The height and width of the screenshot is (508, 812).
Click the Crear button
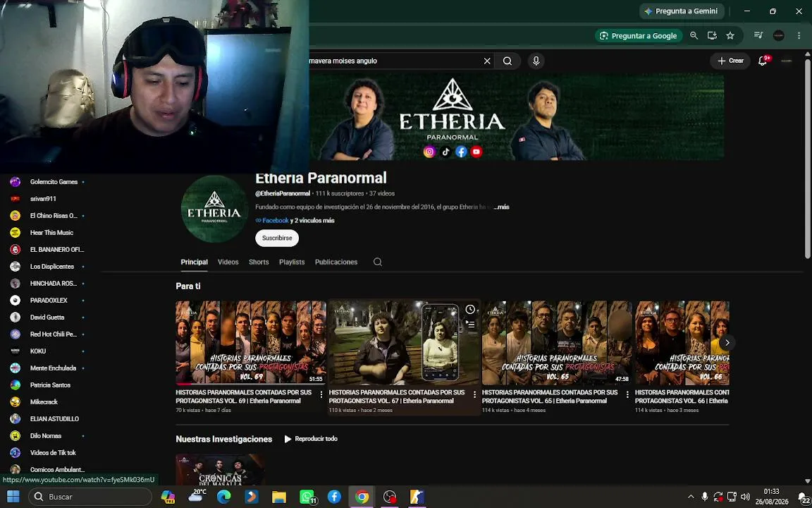pyautogui.click(x=730, y=61)
